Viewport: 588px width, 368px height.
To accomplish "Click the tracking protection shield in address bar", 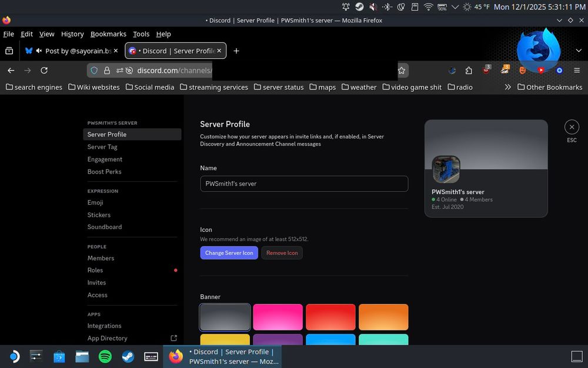I will tap(94, 70).
